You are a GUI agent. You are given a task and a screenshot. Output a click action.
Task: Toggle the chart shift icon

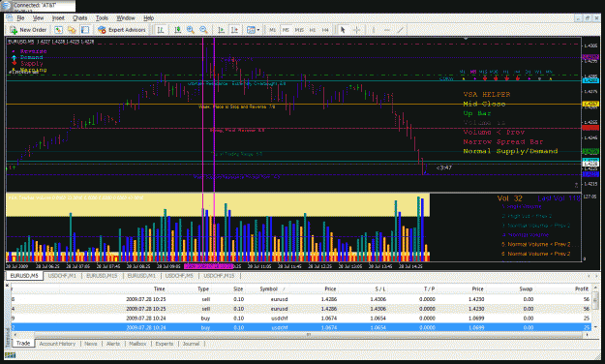point(234,30)
